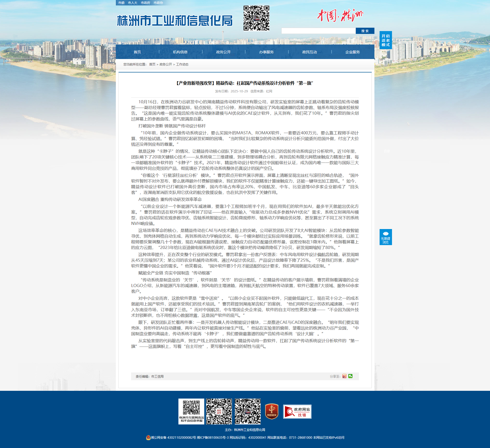Click the header QR code image
Image resolution: width=490 pixels, height=448 pixels.
tap(256, 18)
